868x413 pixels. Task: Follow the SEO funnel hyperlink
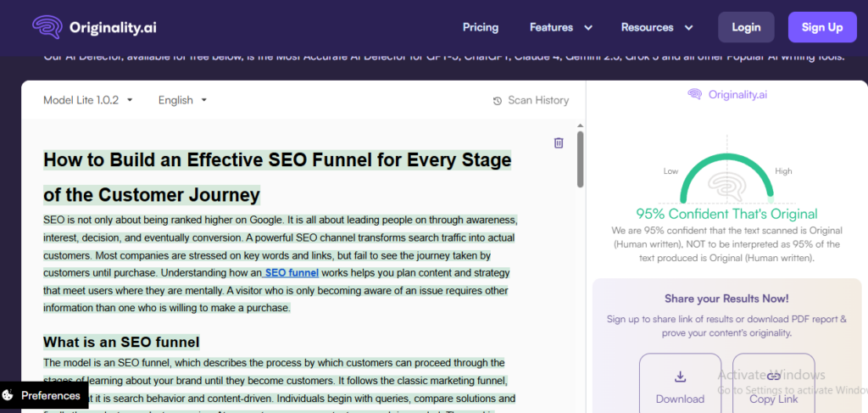pyautogui.click(x=291, y=273)
